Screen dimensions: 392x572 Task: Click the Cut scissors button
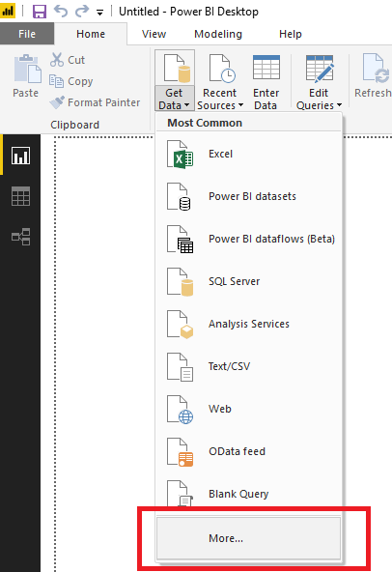tap(68, 60)
